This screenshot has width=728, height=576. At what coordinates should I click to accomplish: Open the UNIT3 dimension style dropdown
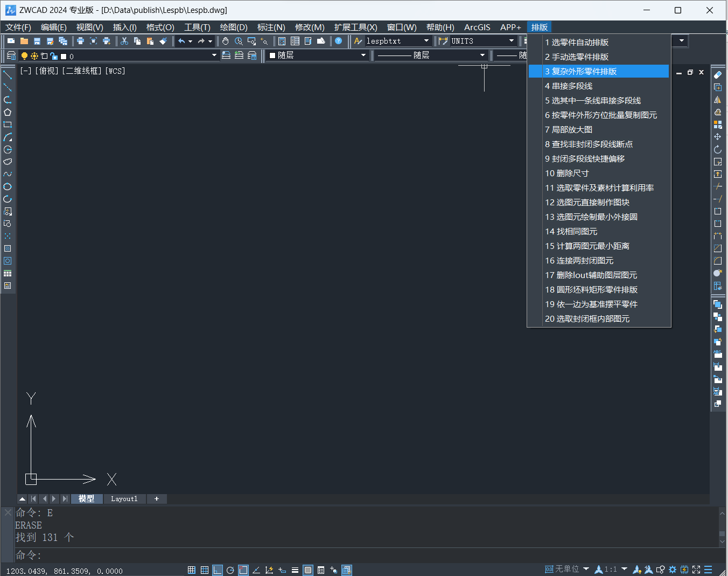point(512,41)
